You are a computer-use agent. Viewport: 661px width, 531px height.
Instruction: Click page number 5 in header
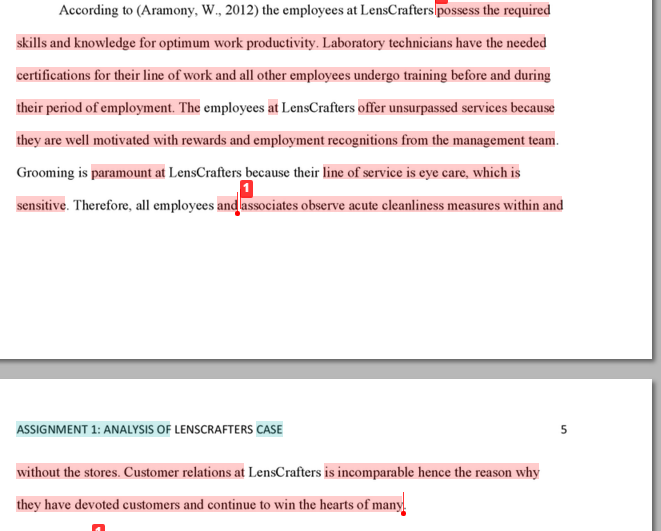click(x=564, y=429)
